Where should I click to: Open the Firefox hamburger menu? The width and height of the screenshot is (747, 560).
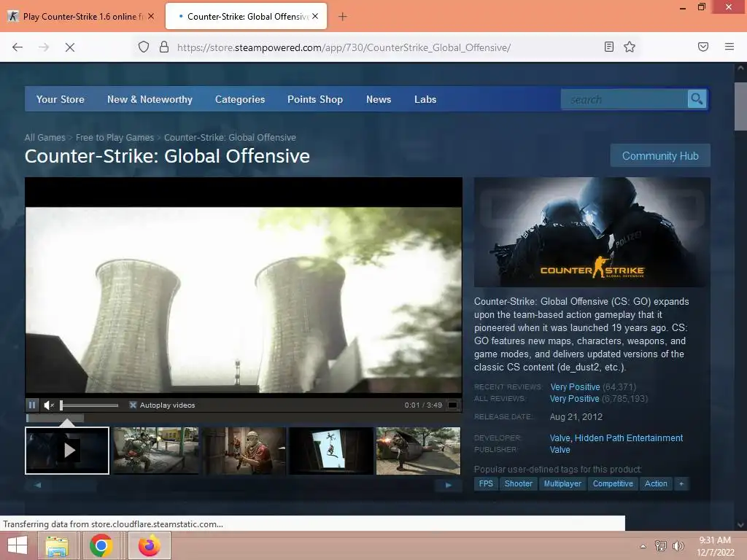click(x=729, y=47)
